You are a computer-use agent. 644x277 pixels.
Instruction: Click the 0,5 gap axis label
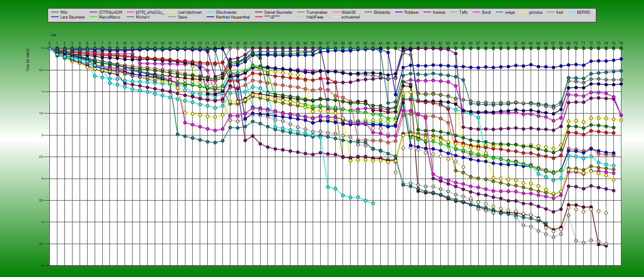(41, 70)
